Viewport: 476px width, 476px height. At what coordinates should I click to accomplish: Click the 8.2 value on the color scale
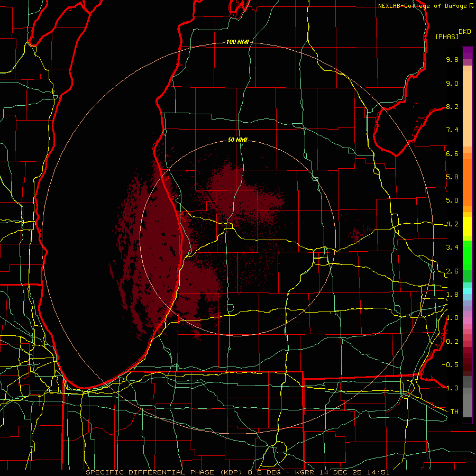pyautogui.click(x=452, y=106)
